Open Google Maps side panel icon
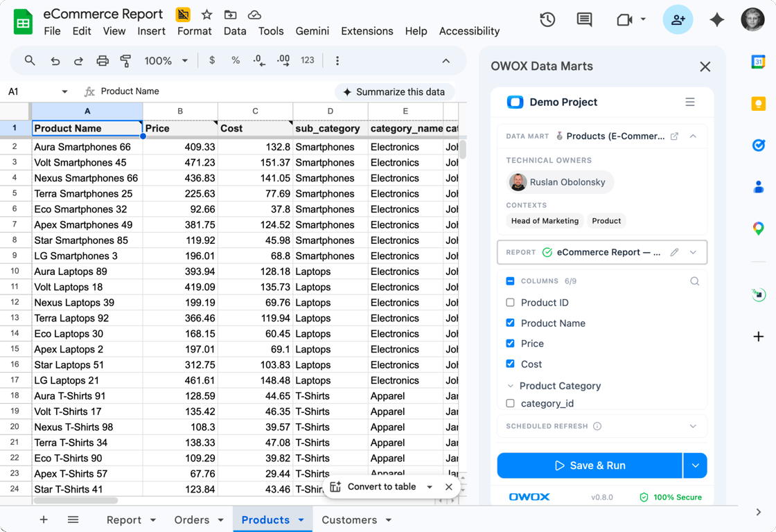Image resolution: width=776 pixels, height=532 pixels. pyautogui.click(x=758, y=228)
